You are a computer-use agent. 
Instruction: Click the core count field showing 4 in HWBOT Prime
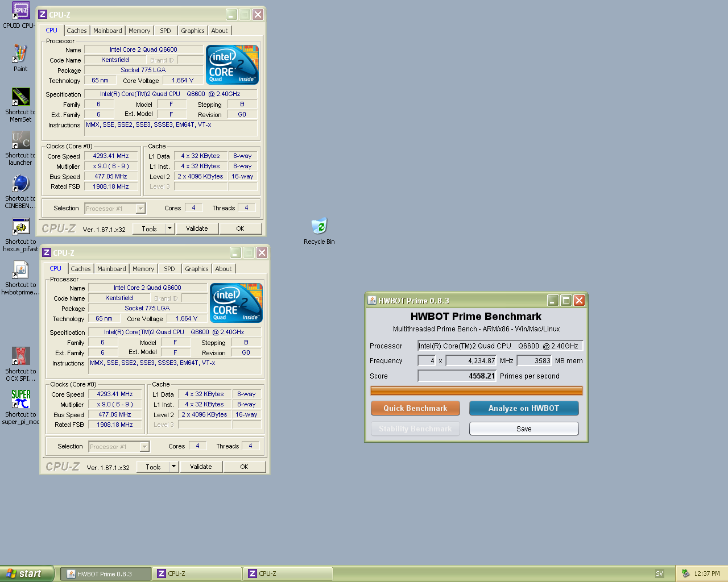pyautogui.click(x=427, y=360)
